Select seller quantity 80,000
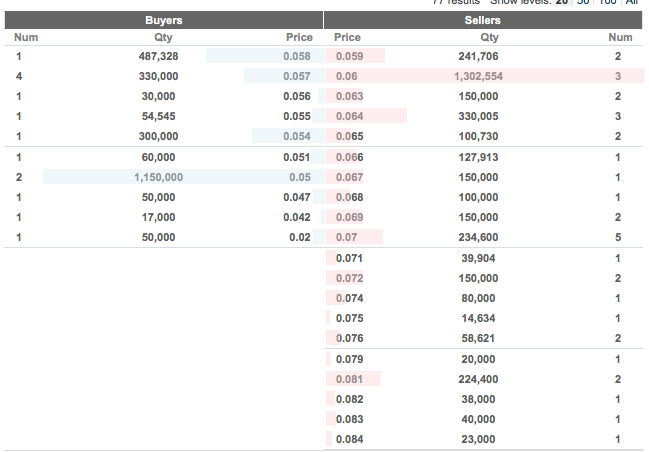Screen dimensions: 649x452 pyautogui.click(x=478, y=298)
